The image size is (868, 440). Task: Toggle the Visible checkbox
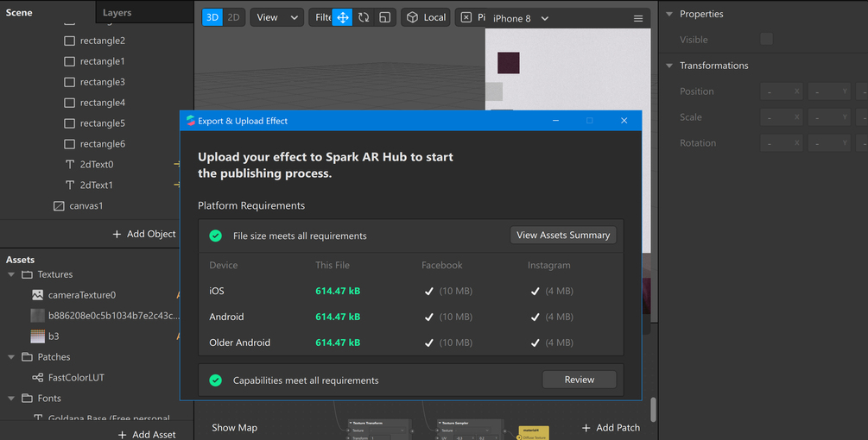pyautogui.click(x=766, y=39)
